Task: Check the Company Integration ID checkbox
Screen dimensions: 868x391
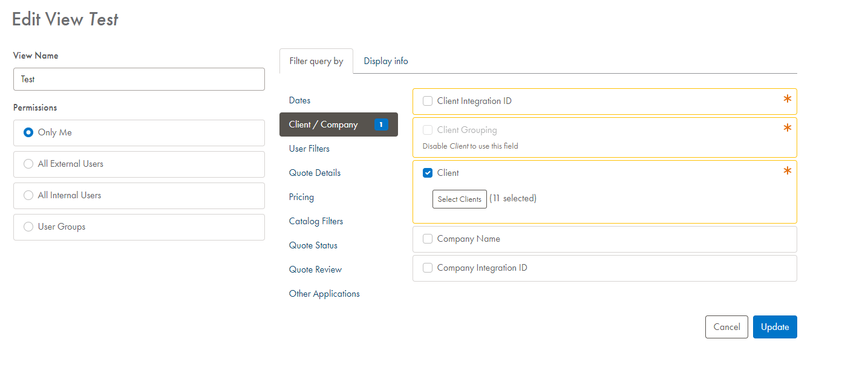Action: 428,268
